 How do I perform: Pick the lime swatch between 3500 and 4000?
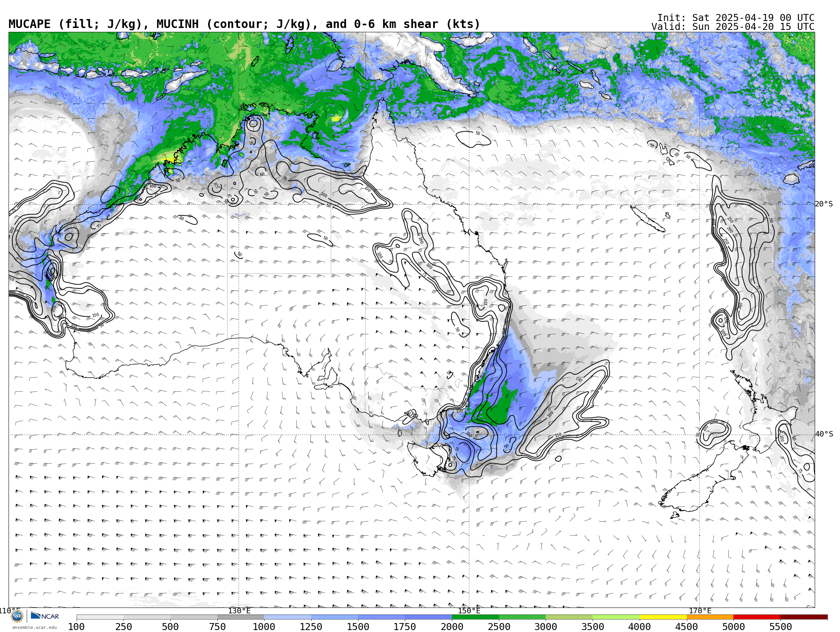[616, 617]
